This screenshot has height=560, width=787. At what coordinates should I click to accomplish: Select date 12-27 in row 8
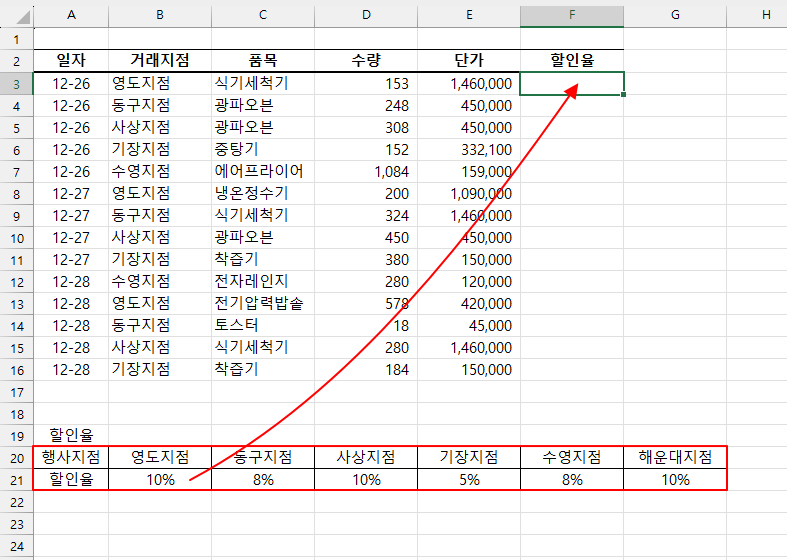71,194
